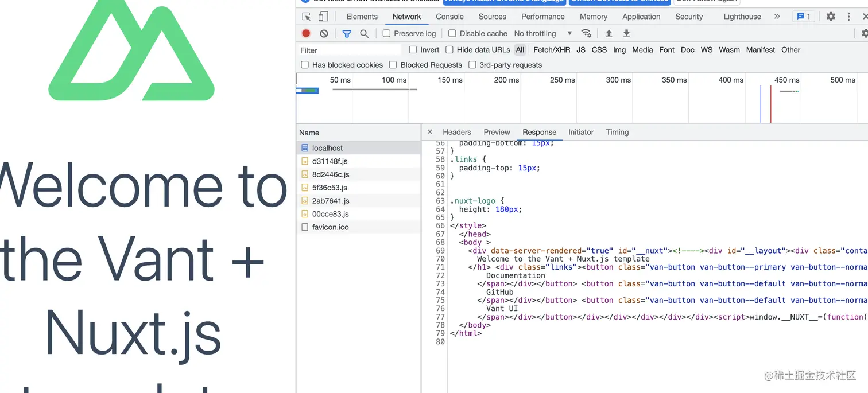Select the 8d2446c.js request
The image size is (868, 393).
tap(359, 174)
